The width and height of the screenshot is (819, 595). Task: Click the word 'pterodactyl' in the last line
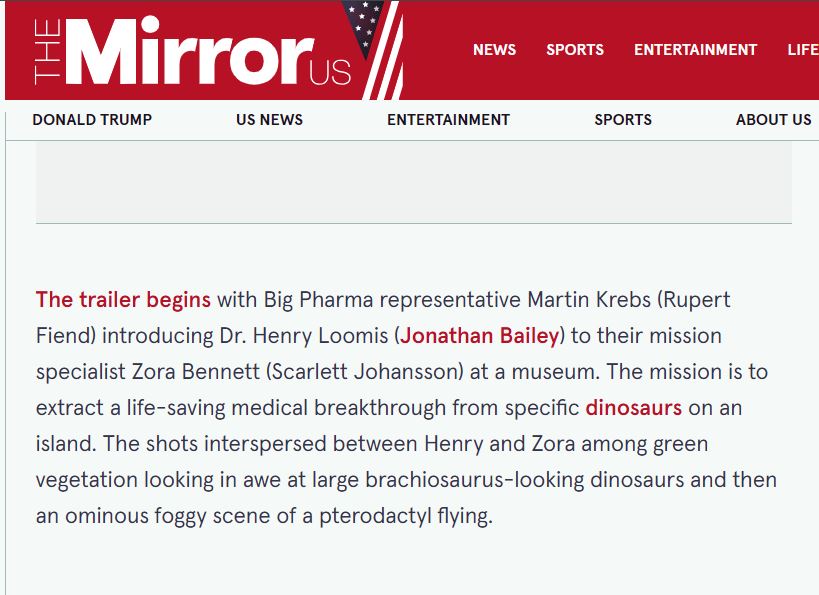(x=376, y=516)
